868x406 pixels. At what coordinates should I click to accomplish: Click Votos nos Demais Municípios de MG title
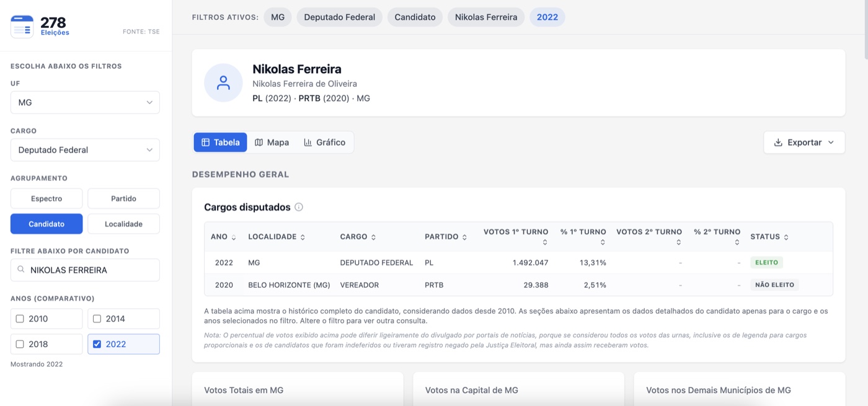point(719,390)
